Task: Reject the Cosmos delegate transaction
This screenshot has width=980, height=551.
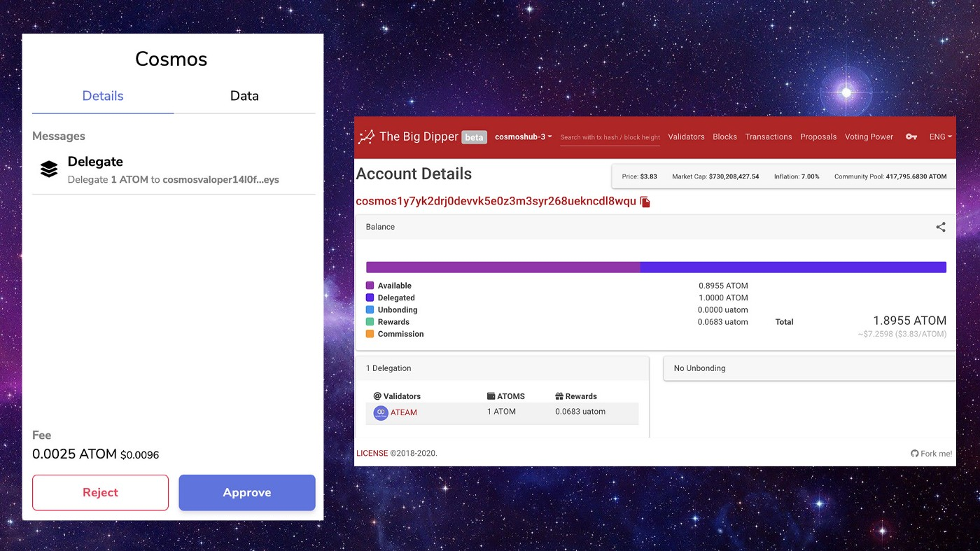Action: (x=100, y=493)
